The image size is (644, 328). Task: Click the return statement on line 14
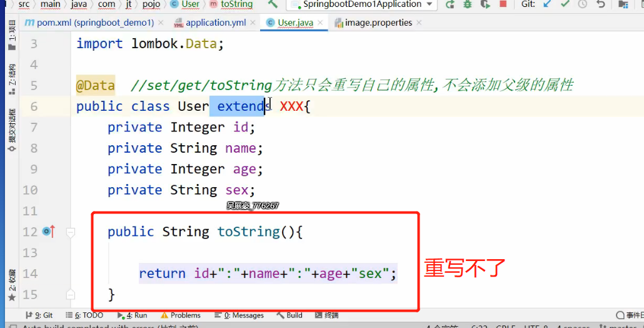[x=268, y=274]
